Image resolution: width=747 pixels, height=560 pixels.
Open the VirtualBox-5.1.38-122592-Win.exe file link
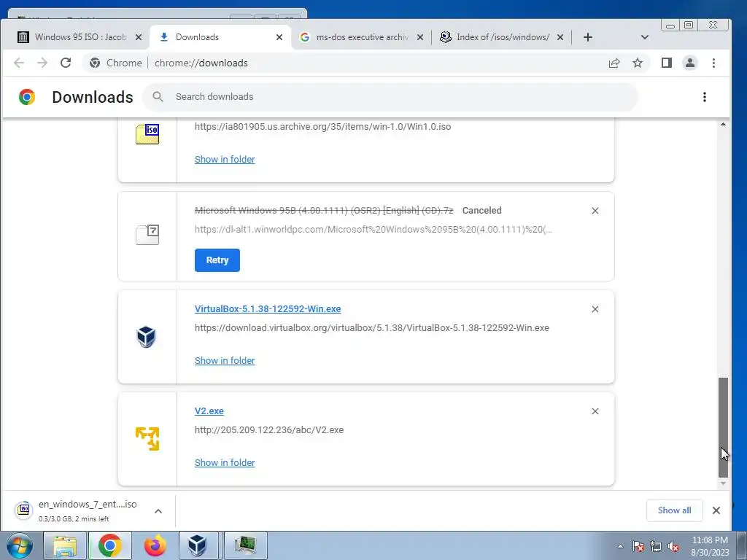[268, 308]
